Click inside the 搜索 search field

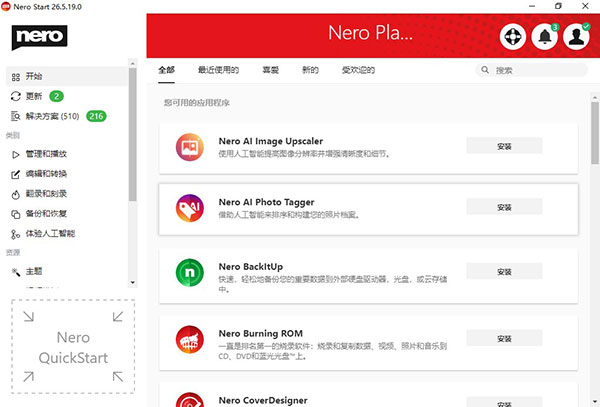coord(531,70)
